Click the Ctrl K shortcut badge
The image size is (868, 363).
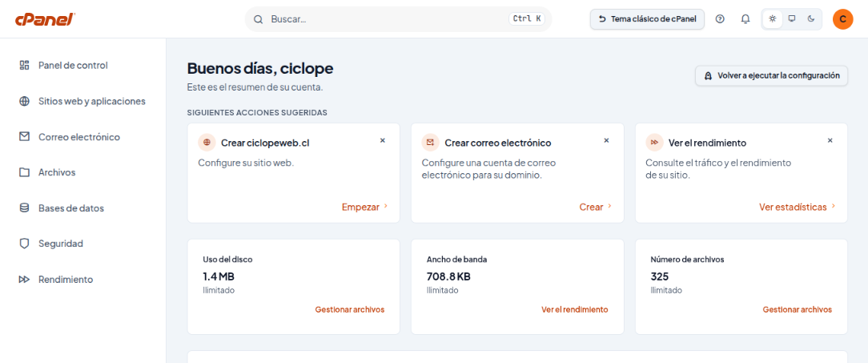(x=526, y=19)
